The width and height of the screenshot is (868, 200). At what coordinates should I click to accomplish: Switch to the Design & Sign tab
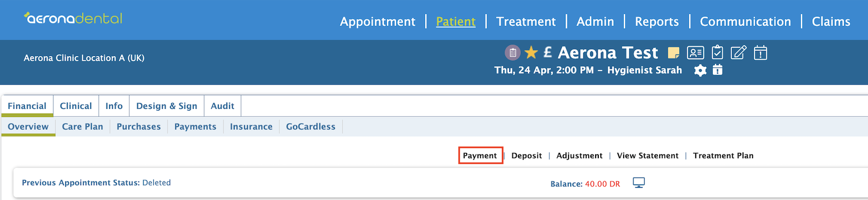(x=166, y=106)
